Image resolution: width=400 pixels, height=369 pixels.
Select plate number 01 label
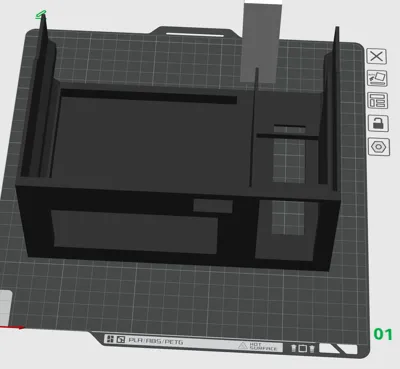coord(383,334)
